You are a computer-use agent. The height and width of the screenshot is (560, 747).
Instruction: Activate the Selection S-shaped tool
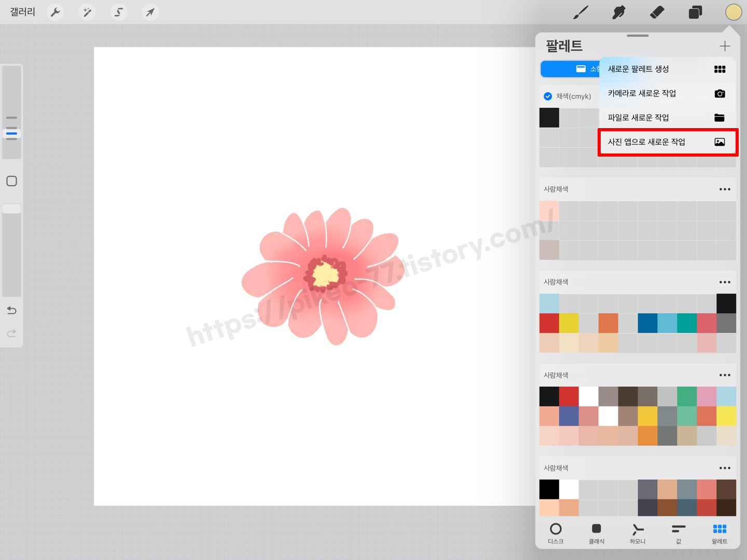click(x=119, y=12)
